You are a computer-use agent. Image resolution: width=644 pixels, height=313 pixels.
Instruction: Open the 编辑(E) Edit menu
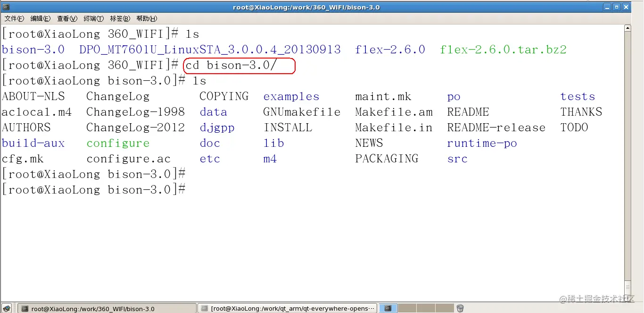(x=41, y=18)
